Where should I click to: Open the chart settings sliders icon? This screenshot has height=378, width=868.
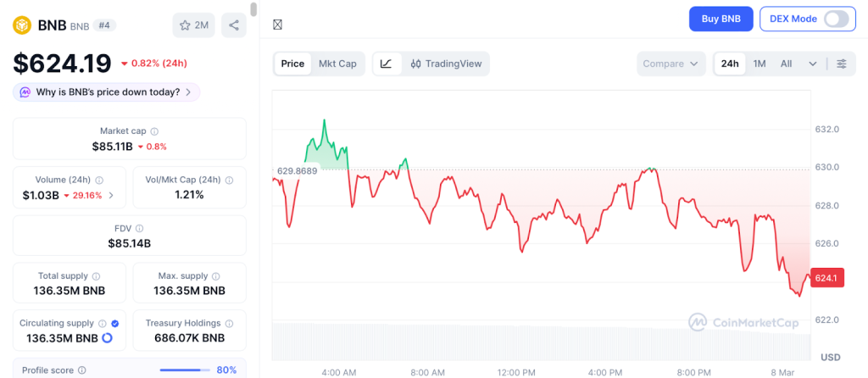841,64
